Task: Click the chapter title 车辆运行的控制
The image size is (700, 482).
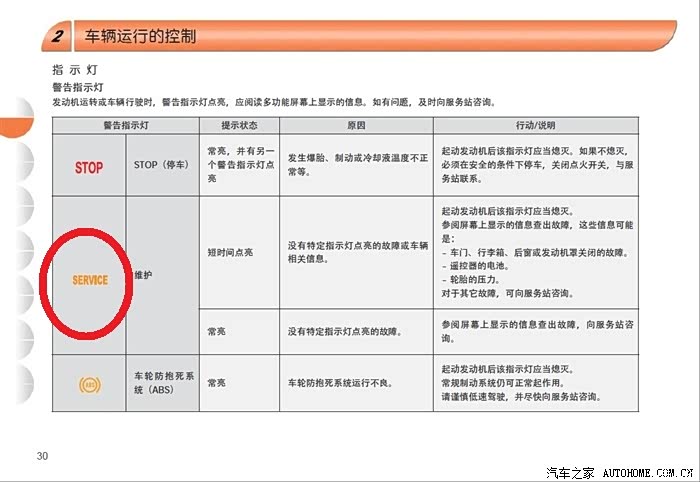Action: click(140, 36)
